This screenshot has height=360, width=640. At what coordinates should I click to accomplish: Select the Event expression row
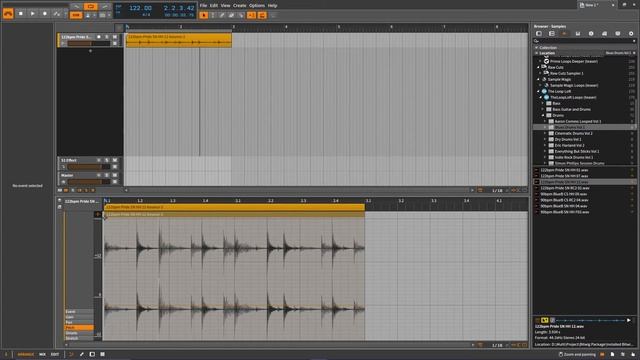(79, 312)
